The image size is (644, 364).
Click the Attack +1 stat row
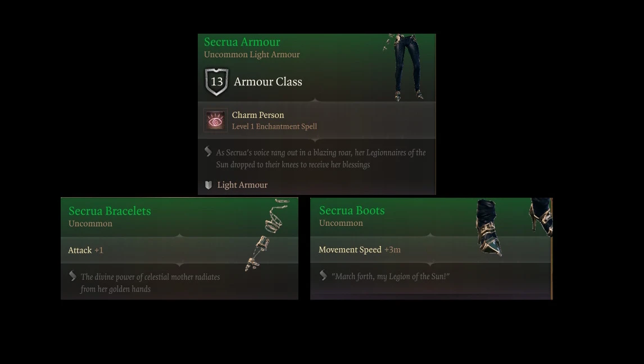tap(179, 250)
